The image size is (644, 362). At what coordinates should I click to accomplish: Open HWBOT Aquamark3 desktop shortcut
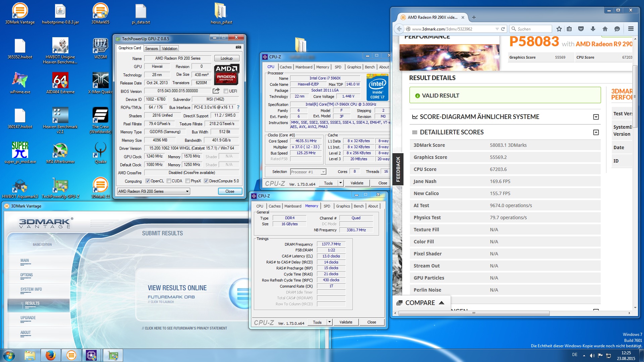coord(20,188)
